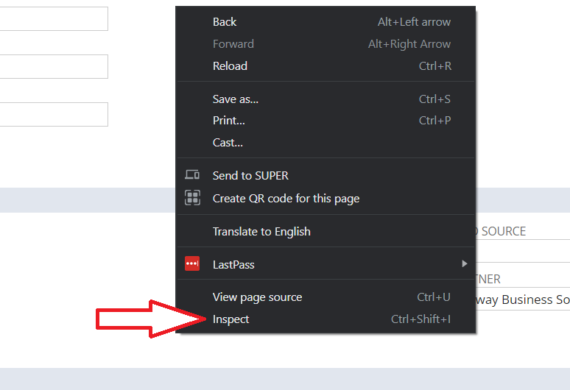Image resolution: width=570 pixels, height=390 pixels.
Task: Expand the LastPass submenu arrow
Action: click(464, 264)
